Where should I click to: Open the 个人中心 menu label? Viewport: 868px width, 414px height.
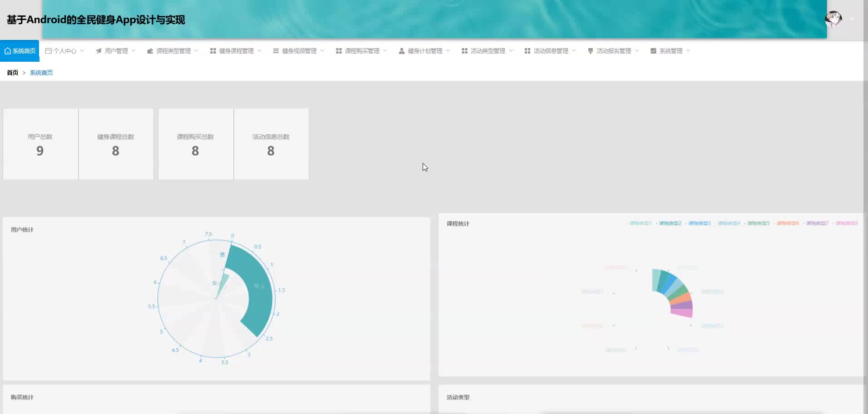[x=65, y=51]
